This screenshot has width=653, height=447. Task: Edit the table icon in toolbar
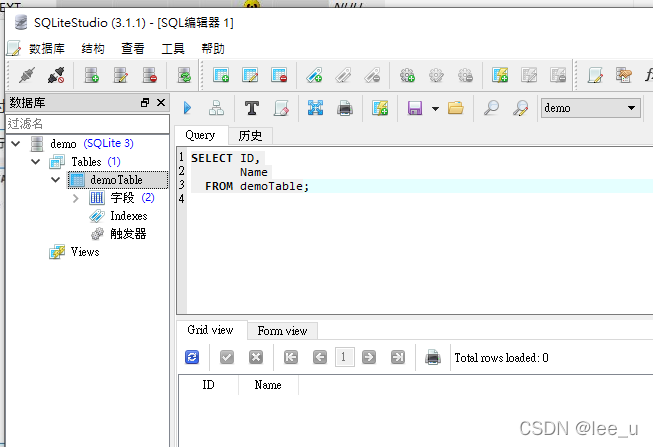(x=250, y=75)
